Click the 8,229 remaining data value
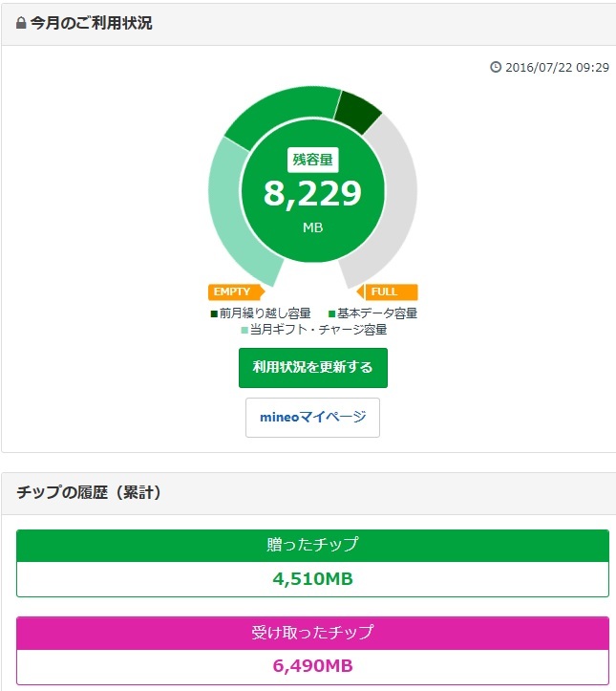Viewport: 616px width, 691px height. pos(312,194)
